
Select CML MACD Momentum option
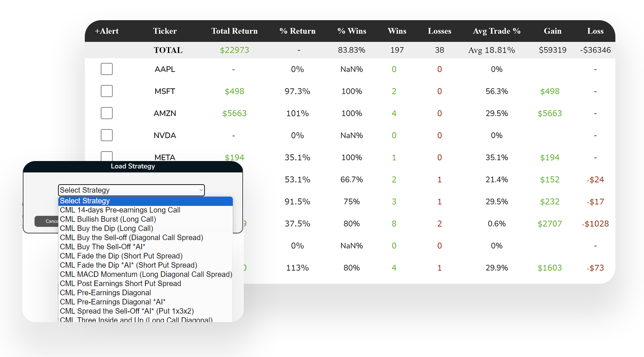(145, 275)
